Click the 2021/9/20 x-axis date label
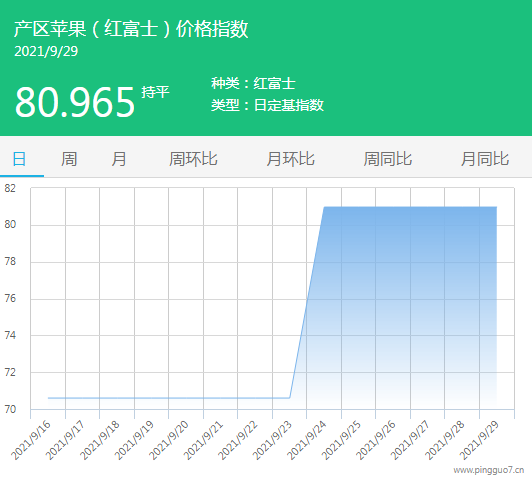 169,440
